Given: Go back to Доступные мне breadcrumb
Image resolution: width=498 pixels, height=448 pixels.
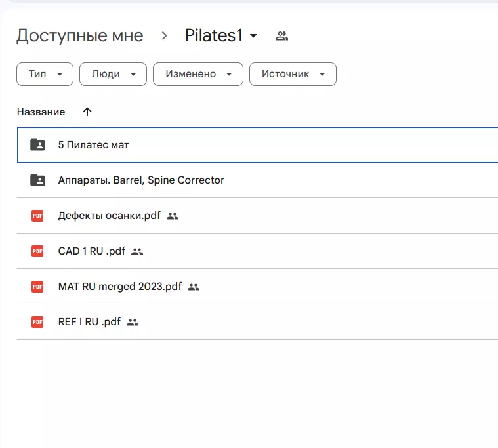Looking at the screenshot, I should [79, 36].
